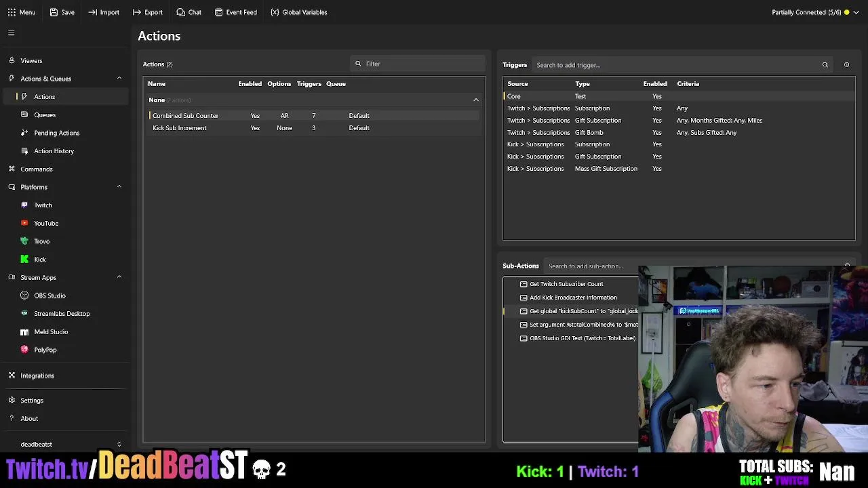
Task: Click the Twitch platform icon
Action: pyautogui.click(x=24, y=205)
